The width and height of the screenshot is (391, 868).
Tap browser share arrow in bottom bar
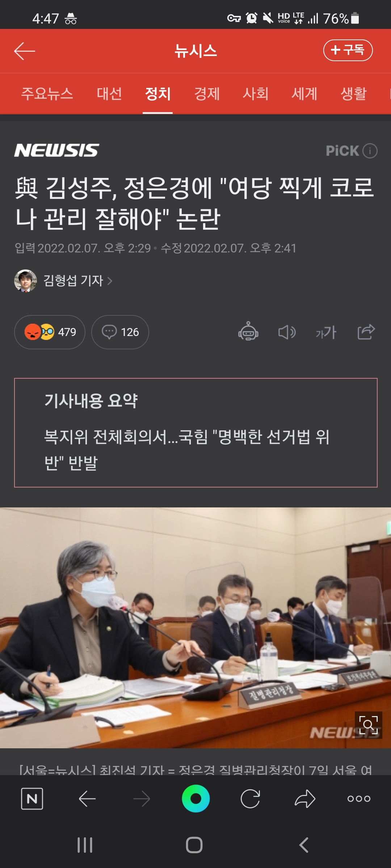tap(305, 799)
